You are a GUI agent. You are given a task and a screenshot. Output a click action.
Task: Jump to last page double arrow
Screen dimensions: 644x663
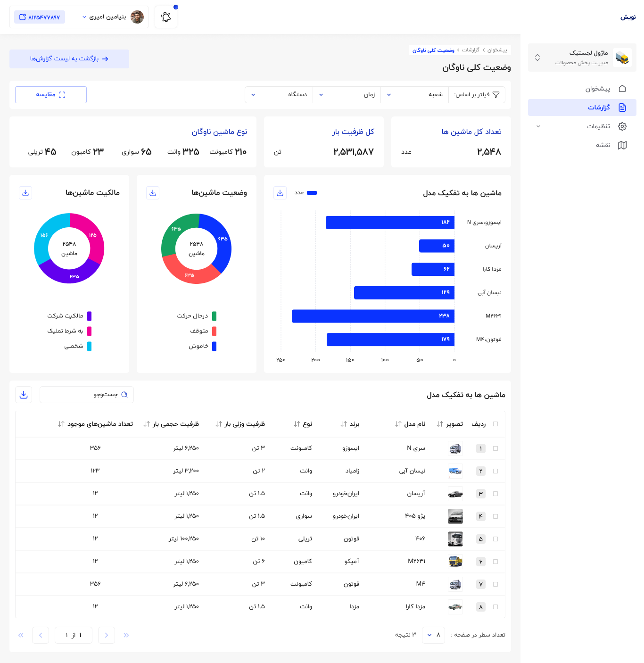(21, 635)
